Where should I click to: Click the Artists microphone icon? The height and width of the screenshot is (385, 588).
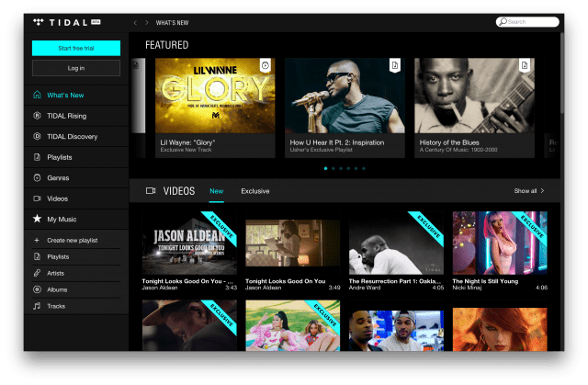pyautogui.click(x=37, y=273)
